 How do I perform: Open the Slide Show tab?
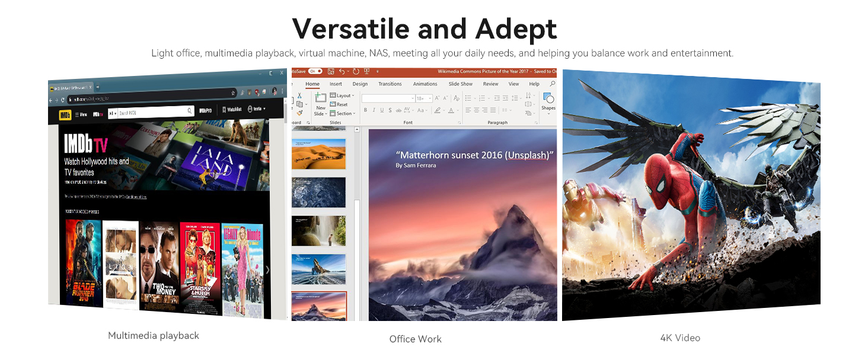(461, 84)
